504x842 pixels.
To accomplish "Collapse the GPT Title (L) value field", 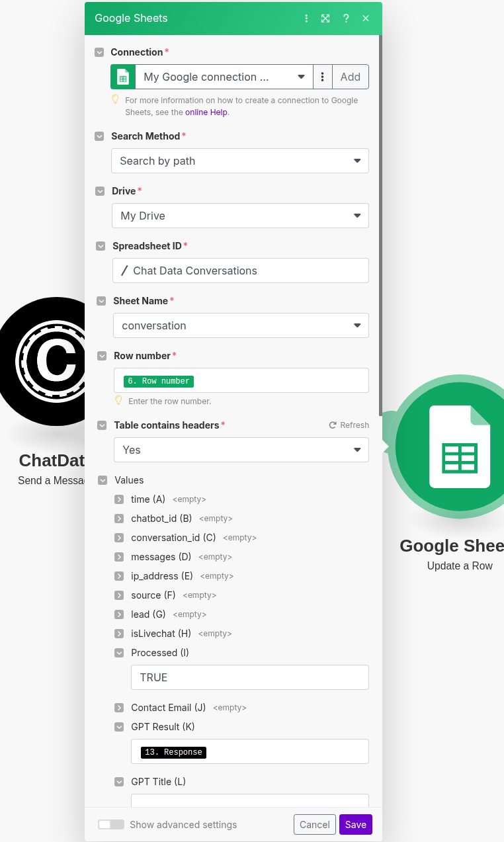I will click(x=119, y=782).
